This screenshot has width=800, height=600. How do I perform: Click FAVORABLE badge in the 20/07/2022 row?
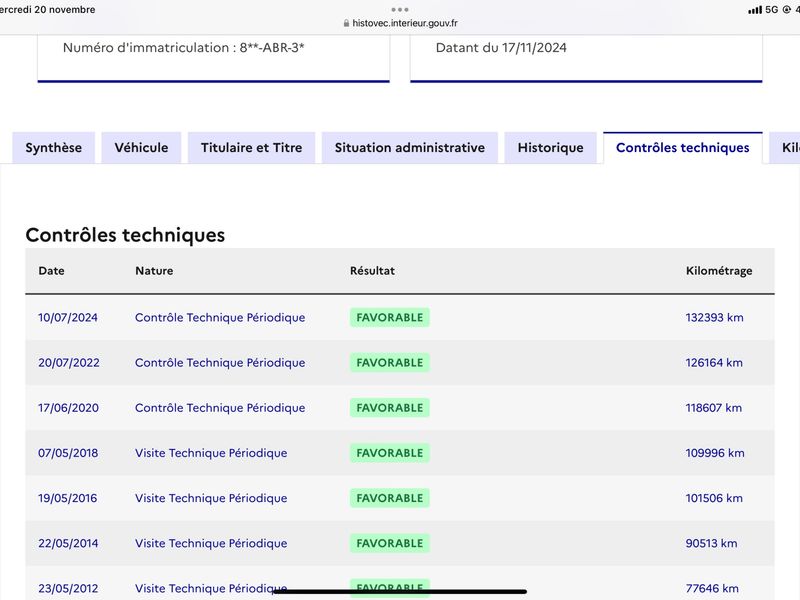click(x=390, y=363)
